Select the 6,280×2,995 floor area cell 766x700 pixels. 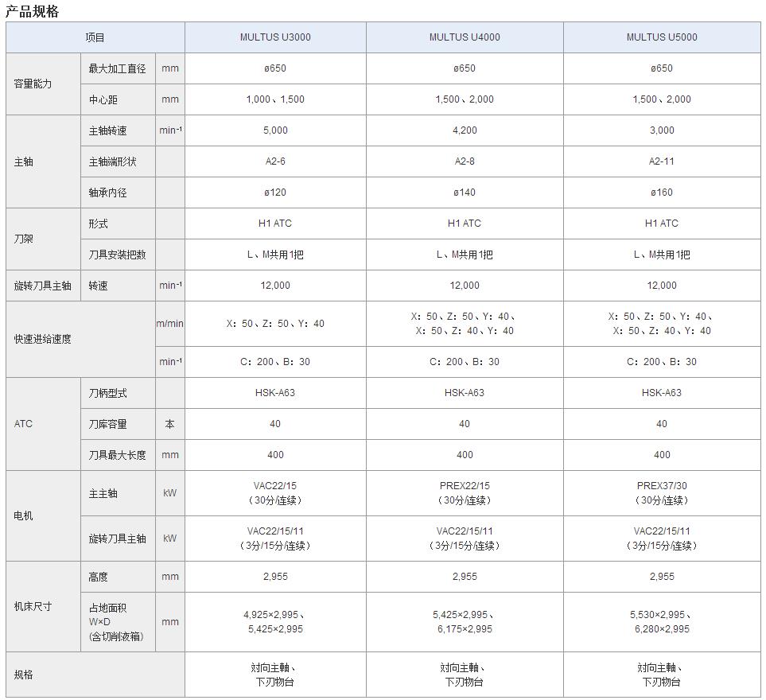[x=662, y=622]
